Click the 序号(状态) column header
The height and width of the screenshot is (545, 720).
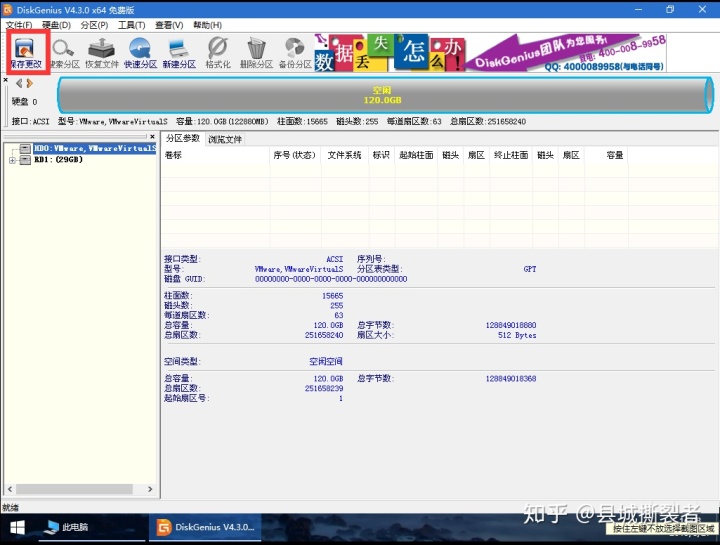pyautogui.click(x=295, y=155)
